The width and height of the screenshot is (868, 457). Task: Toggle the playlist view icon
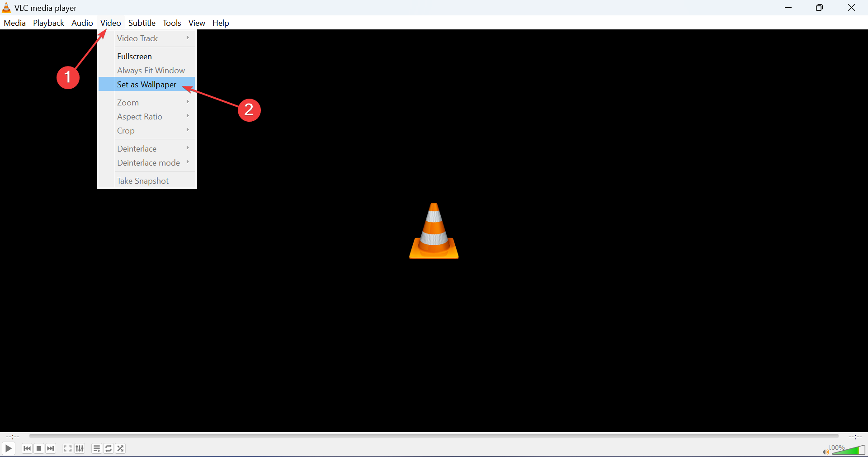point(97,448)
